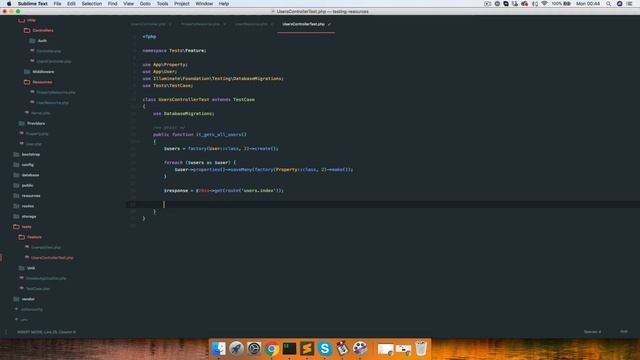Open the Window menu
Image resolution: width=640 pixels, height=360 pixels.
204,4
